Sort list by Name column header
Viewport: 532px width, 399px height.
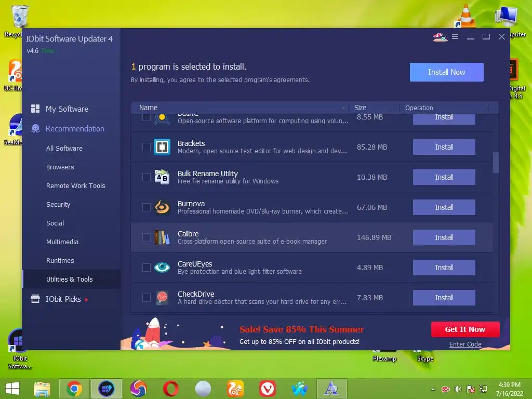click(x=240, y=108)
